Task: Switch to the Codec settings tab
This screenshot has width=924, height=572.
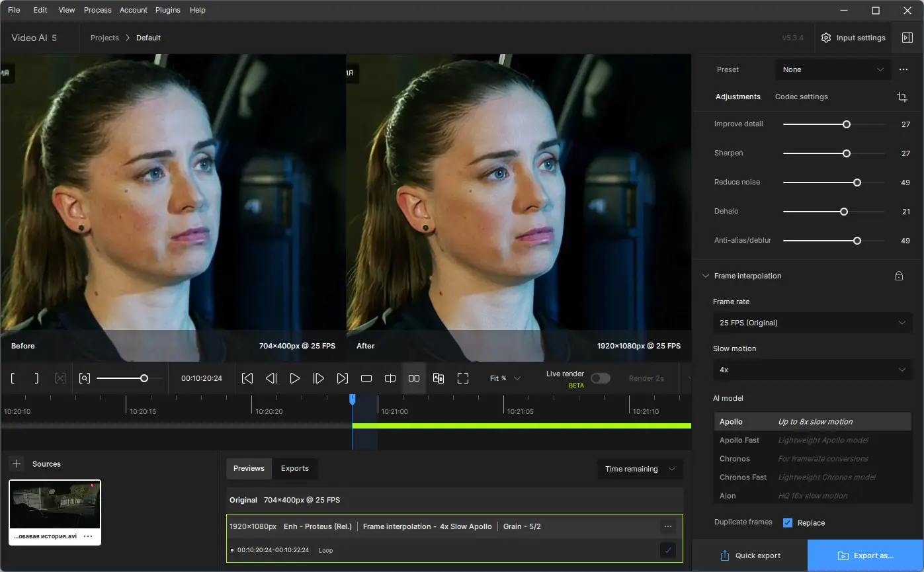Action: pos(801,97)
